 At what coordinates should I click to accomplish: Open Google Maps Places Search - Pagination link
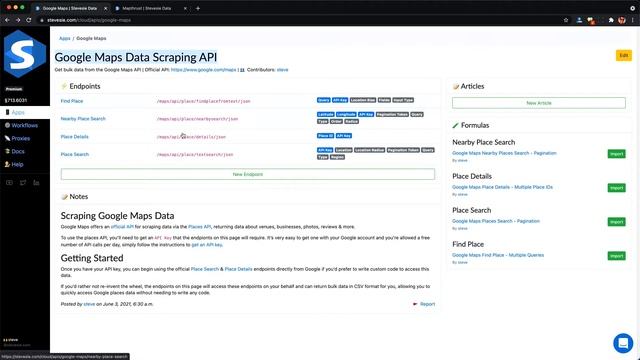(x=496, y=221)
